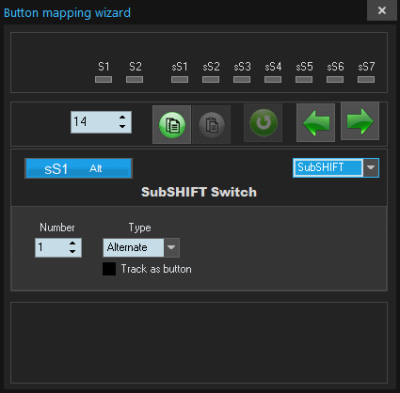Toggle the sS7 subshift indicator
The image size is (400, 393).
(366, 79)
